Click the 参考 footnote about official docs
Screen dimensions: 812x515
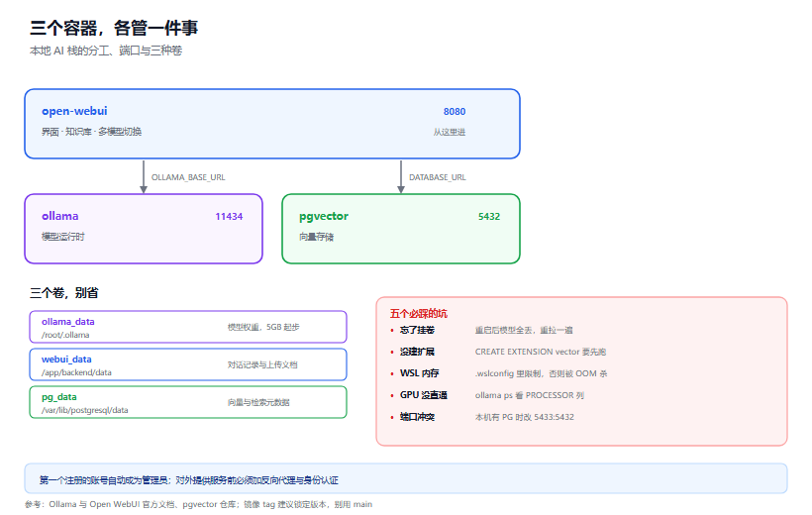(198, 505)
